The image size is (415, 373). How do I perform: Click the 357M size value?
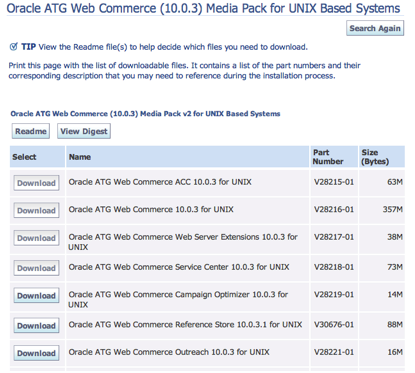point(393,209)
